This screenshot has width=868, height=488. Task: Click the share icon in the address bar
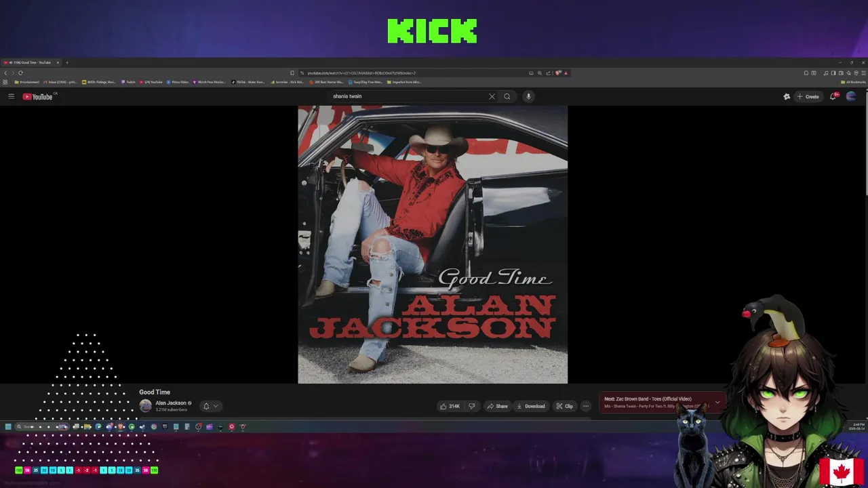(x=548, y=73)
